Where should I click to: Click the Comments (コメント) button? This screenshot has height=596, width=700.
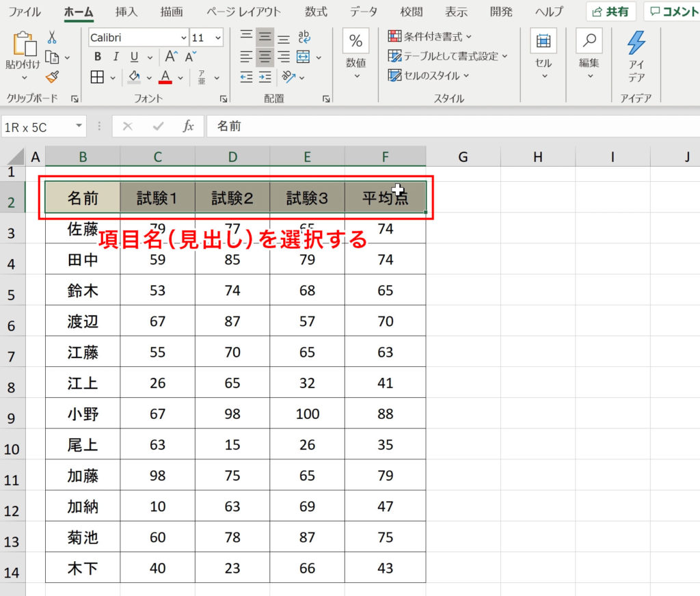pyautogui.click(x=673, y=12)
